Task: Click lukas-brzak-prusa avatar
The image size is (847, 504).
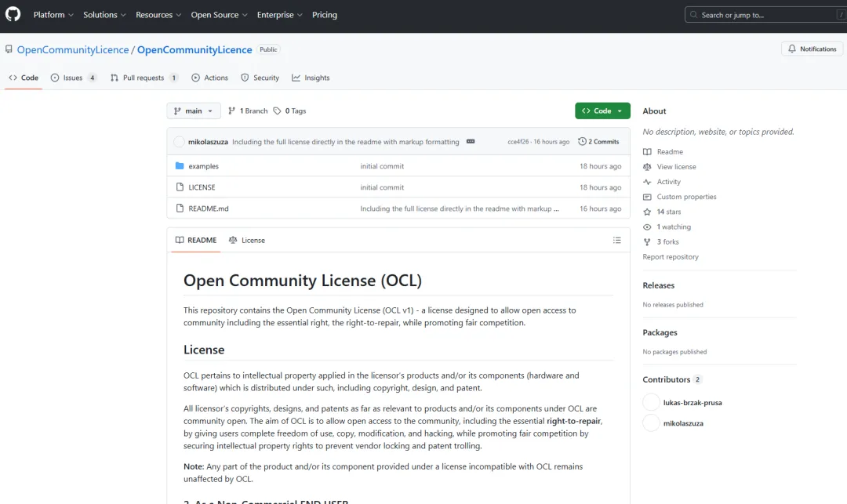Action: (652, 402)
